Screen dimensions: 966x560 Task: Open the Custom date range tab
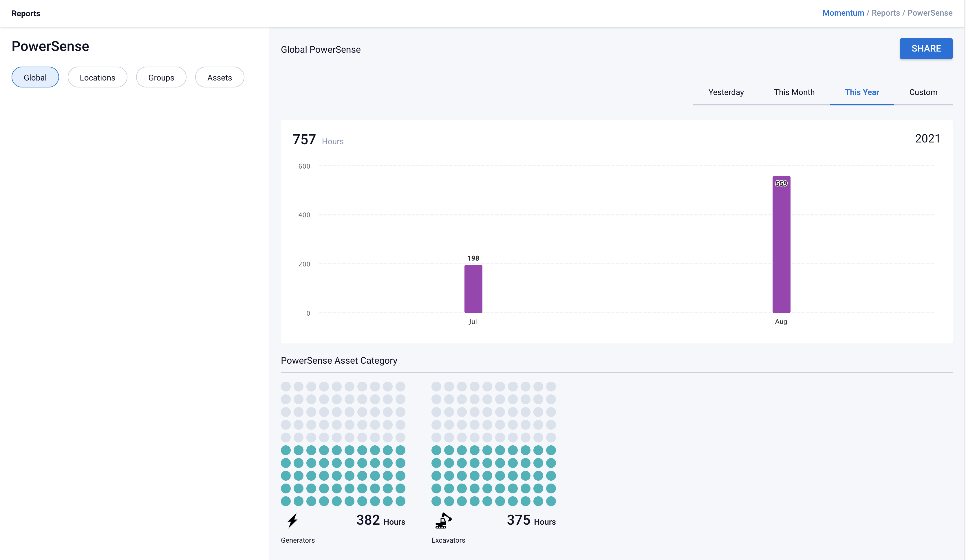(923, 92)
